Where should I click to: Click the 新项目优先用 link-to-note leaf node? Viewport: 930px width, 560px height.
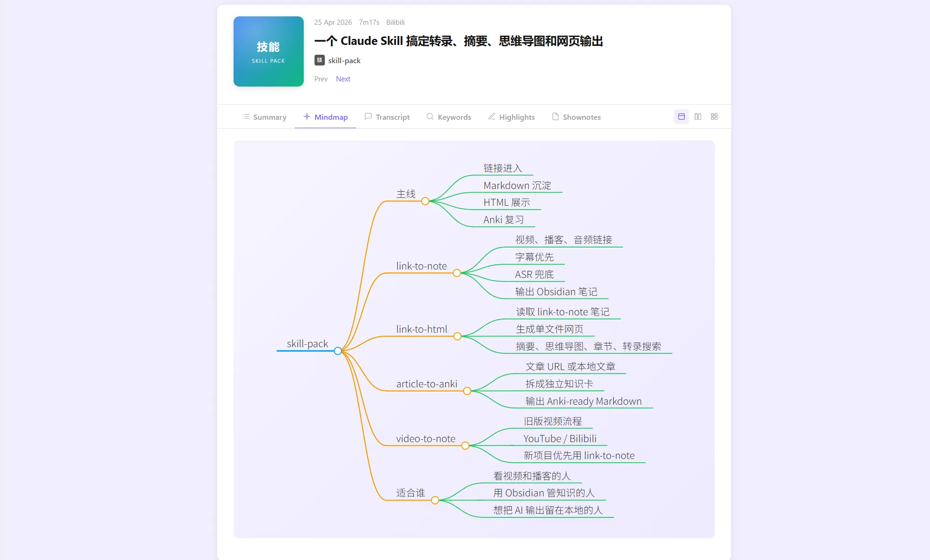tap(579, 456)
